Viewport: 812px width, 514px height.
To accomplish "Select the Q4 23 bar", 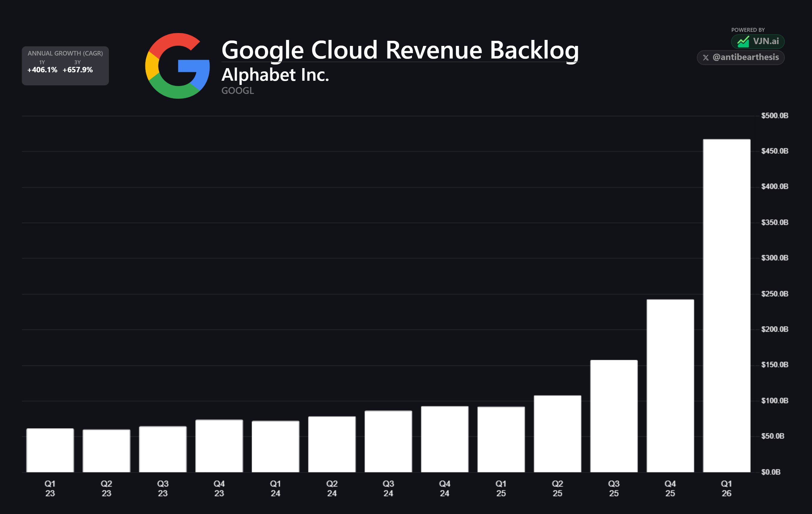I will click(x=219, y=446).
